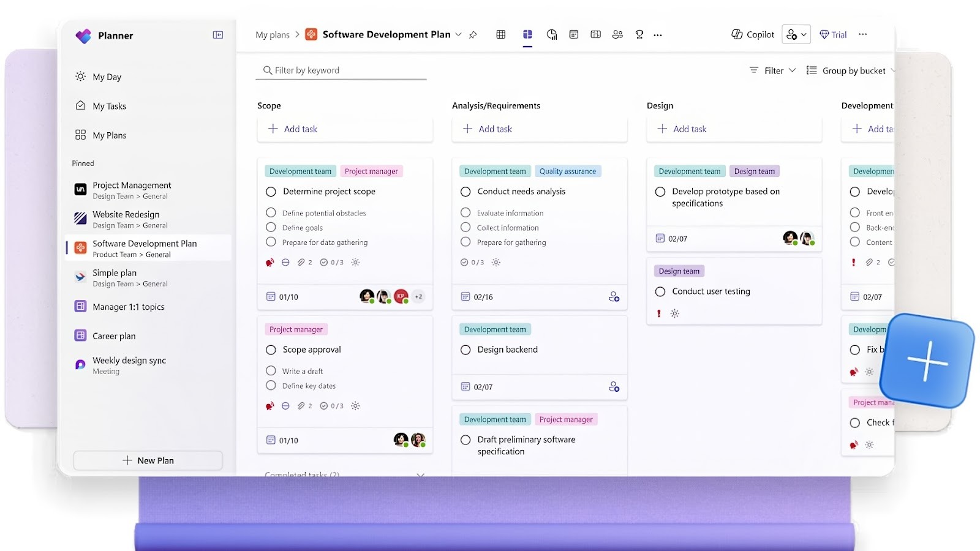Click the People view icon in the toolbar

coord(617,34)
